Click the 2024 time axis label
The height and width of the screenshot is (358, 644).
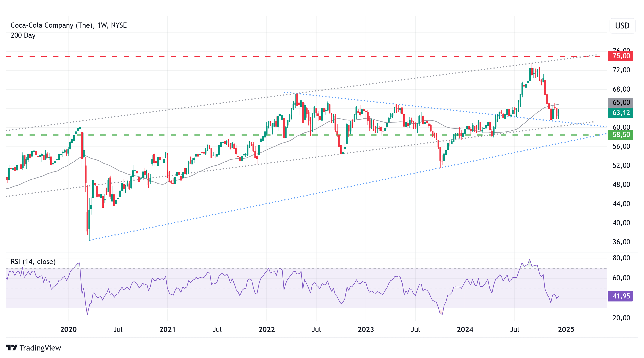465,329
